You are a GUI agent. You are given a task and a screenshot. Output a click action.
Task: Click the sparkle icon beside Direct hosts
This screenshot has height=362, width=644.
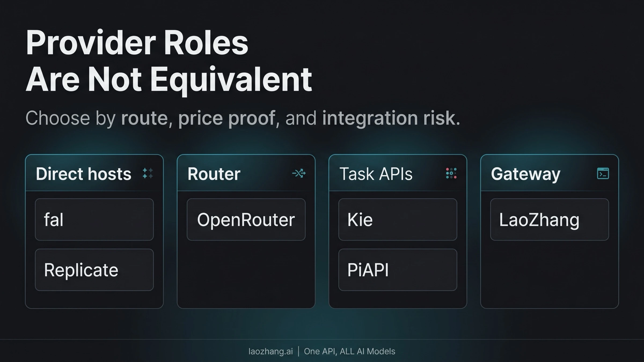click(x=148, y=173)
